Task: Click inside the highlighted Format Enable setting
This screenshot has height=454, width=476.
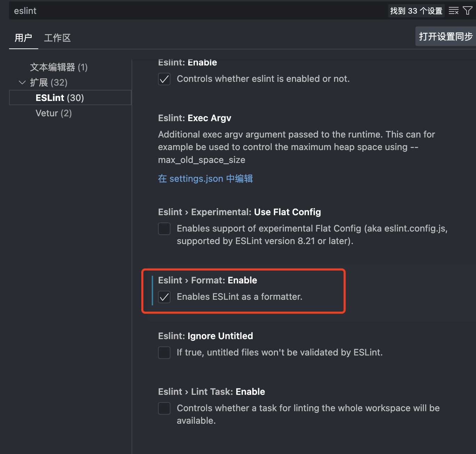Action: tap(243, 291)
